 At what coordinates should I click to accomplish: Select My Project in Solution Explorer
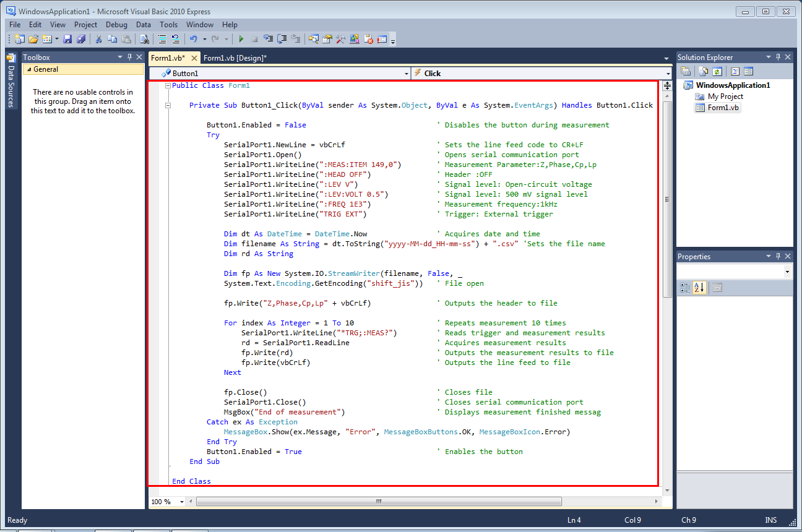click(x=725, y=97)
